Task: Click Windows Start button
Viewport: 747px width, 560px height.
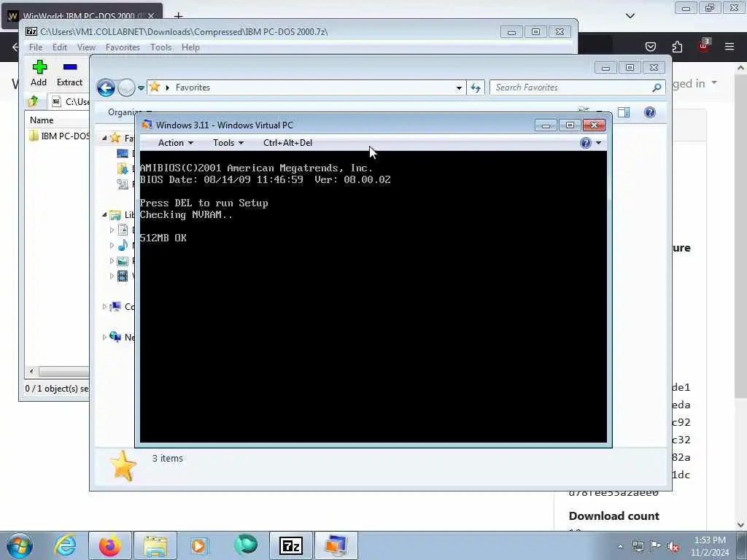Action: point(20,545)
